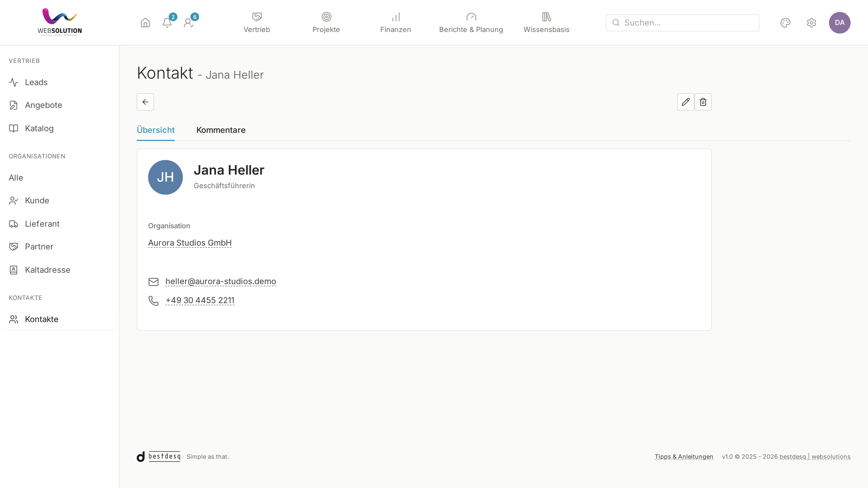Open Kontakte in the sidebar
Viewport: 868px width, 488px height.
point(59,319)
